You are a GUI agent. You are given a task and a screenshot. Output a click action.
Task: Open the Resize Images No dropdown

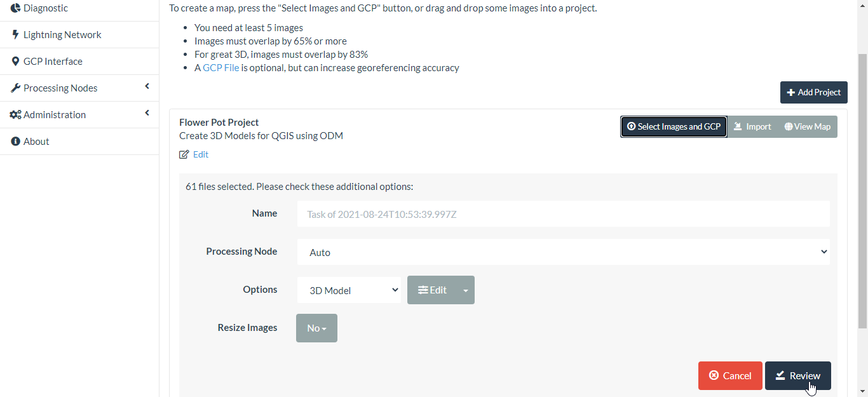[316, 328]
